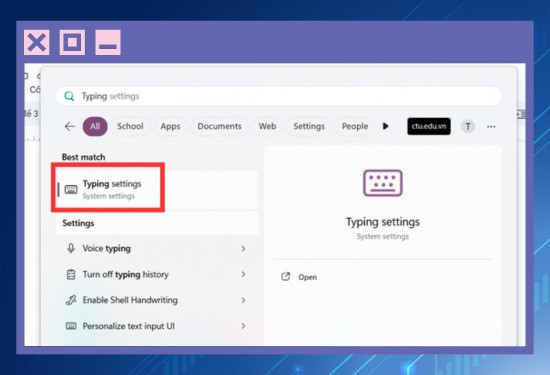The height and width of the screenshot is (375, 550).
Task: Click the clipboard icon for typing history
Action: pos(71,274)
